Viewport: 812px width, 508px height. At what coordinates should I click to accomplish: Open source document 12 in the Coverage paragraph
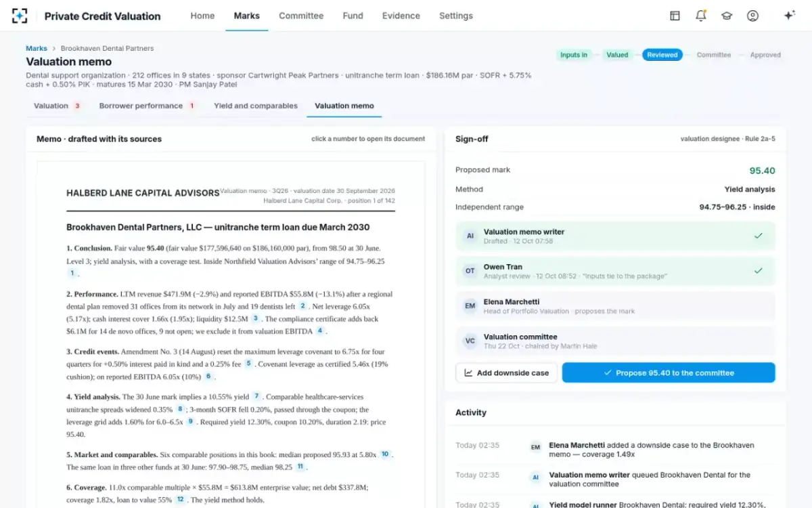pos(180,500)
